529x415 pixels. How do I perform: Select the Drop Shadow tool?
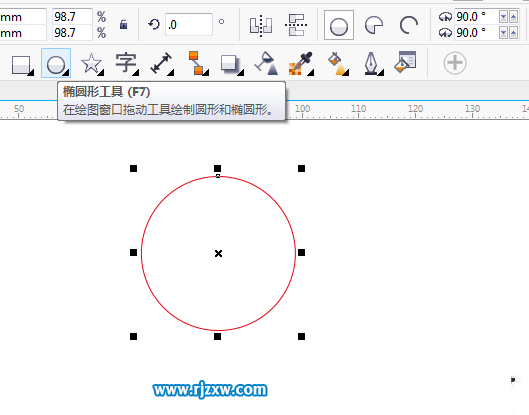(232, 64)
